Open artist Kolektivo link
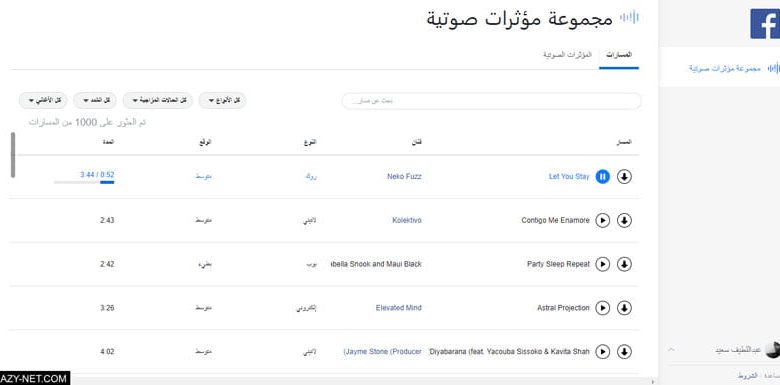 click(x=407, y=220)
